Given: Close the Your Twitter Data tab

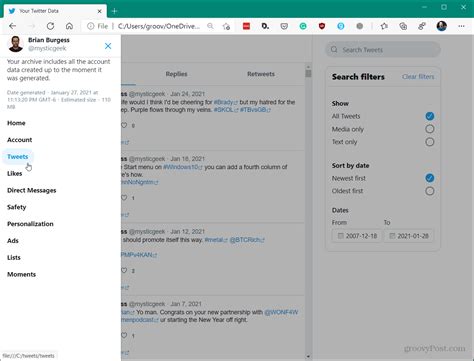Looking at the screenshot, I should (99, 11).
